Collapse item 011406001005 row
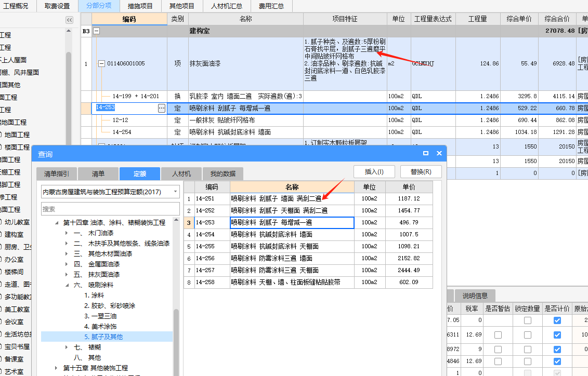Viewport: 588px width, 376px height. point(101,64)
